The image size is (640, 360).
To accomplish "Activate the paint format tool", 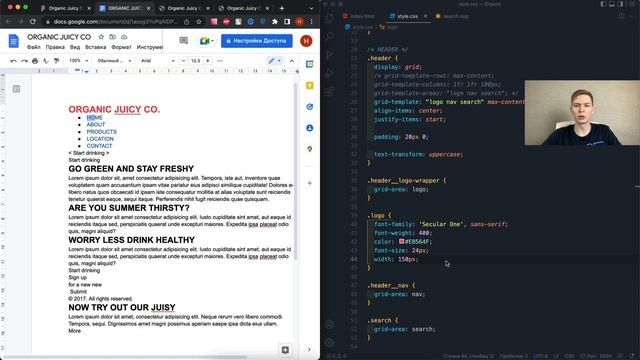I will pos(56,61).
